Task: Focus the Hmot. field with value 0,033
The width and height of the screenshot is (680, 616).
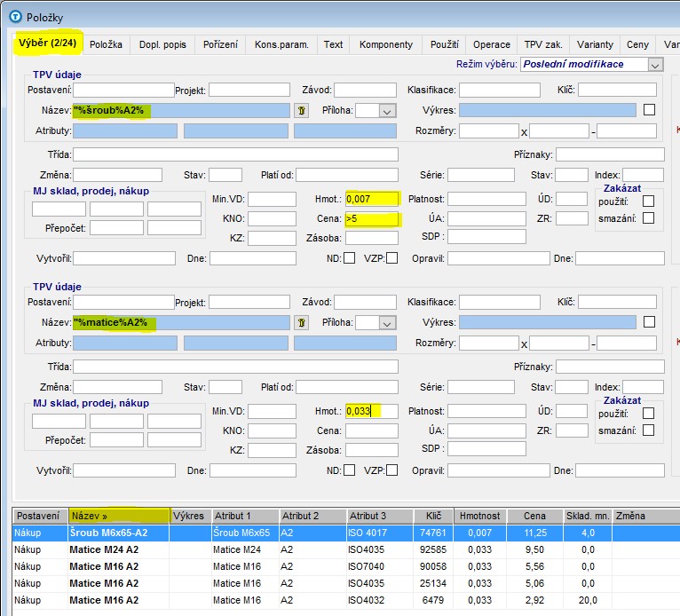Action: click(372, 411)
